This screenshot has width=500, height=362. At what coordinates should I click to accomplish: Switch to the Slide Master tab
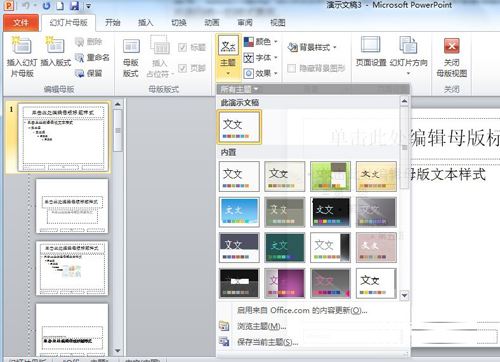[x=68, y=23]
